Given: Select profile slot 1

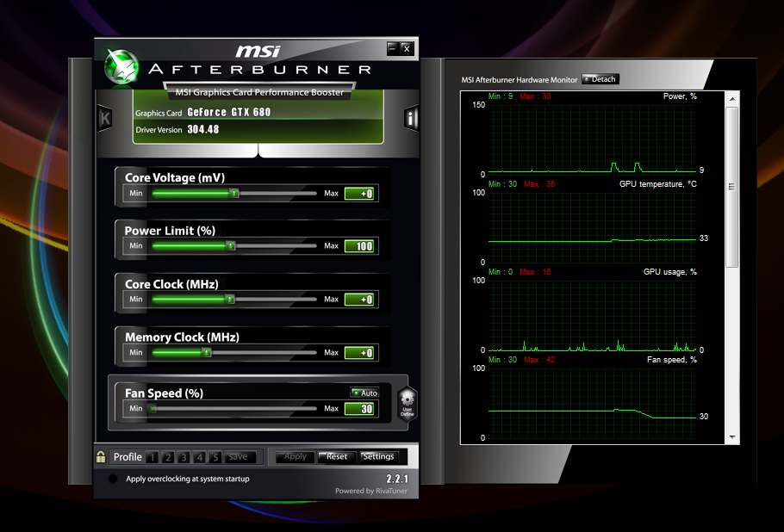Looking at the screenshot, I should pos(153,457).
